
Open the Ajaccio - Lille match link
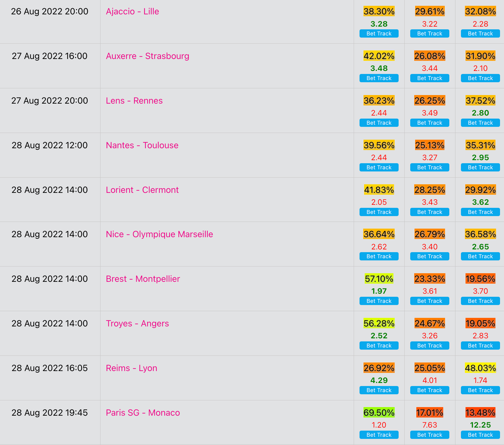132,12
